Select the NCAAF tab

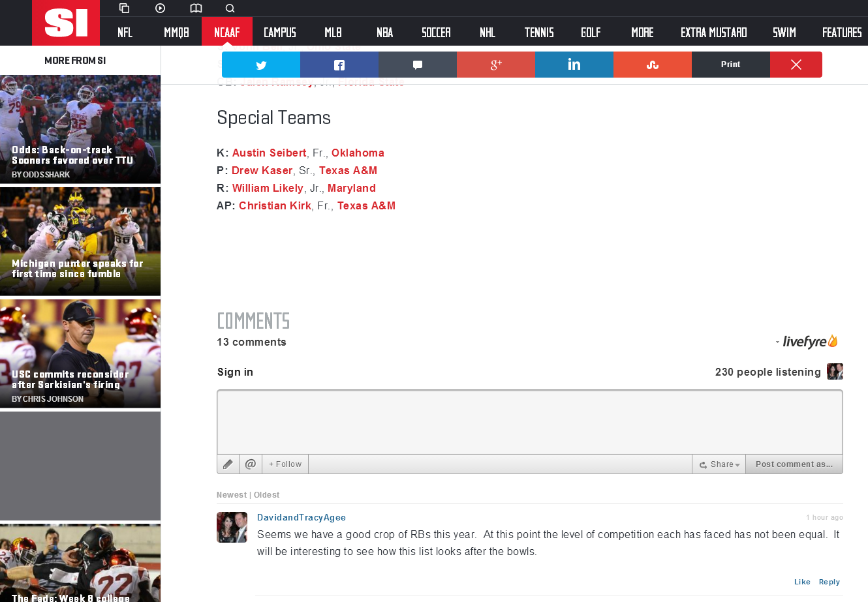coord(227,32)
